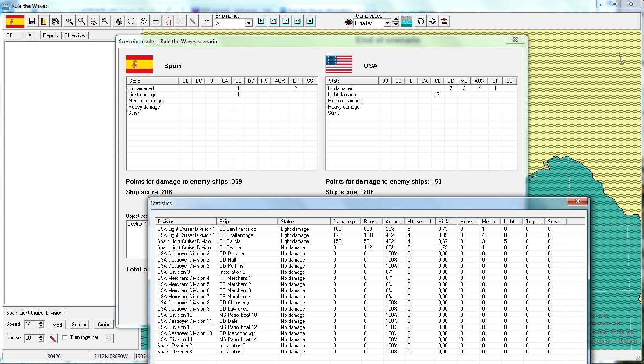The width and height of the screenshot is (644, 364).
Task: Enable the Turn together checkbox
Action: [x=64, y=337]
